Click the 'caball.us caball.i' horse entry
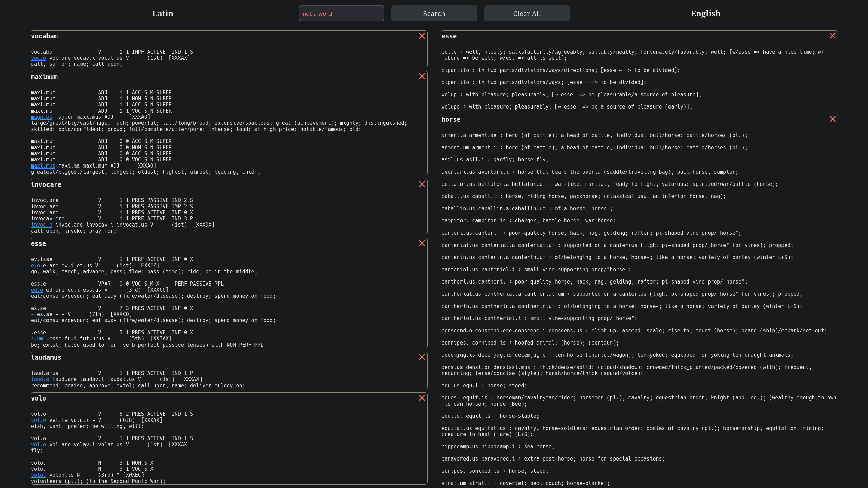The width and height of the screenshot is (868, 488). point(584,196)
